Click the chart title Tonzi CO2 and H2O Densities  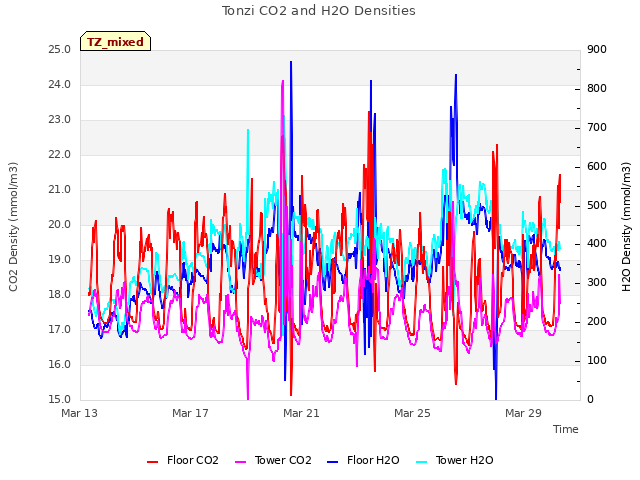[x=319, y=11]
